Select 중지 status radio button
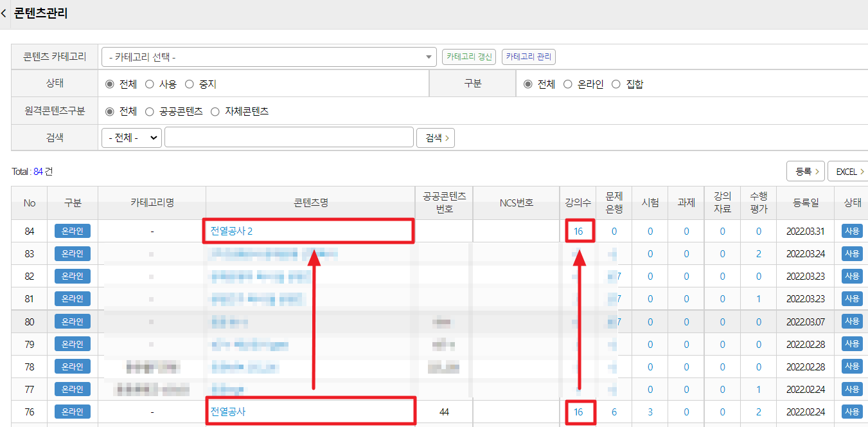This screenshot has width=868, height=427. click(190, 84)
